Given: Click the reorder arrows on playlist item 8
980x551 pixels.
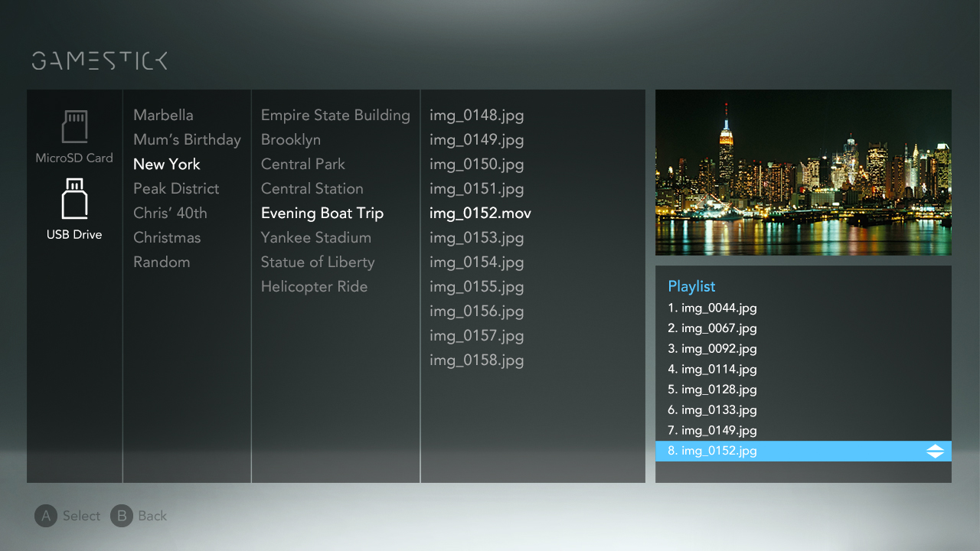Looking at the screenshot, I should click(935, 452).
